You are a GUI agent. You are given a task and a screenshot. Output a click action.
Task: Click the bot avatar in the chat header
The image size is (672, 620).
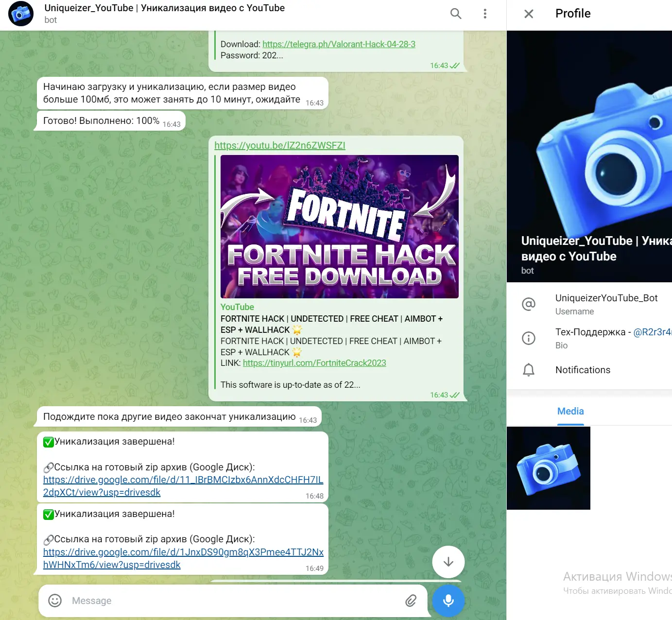point(21,14)
